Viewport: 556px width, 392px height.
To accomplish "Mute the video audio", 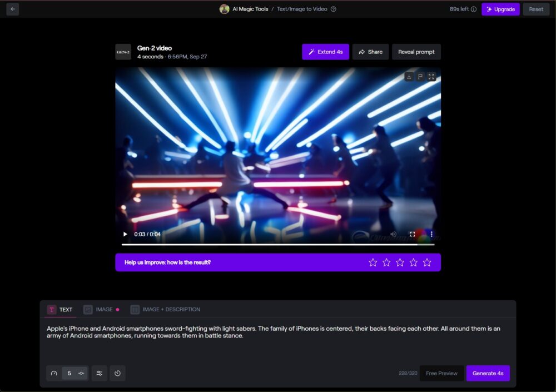I will [394, 234].
